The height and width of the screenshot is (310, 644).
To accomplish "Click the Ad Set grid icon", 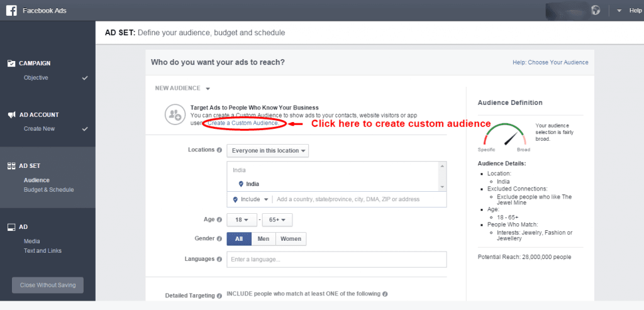I will click(x=11, y=166).
